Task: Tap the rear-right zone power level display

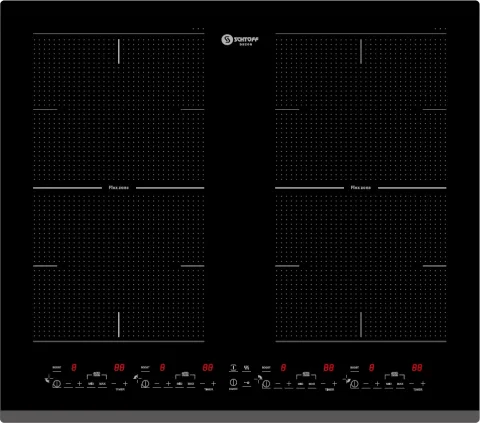Action: [x=283, y=367]
